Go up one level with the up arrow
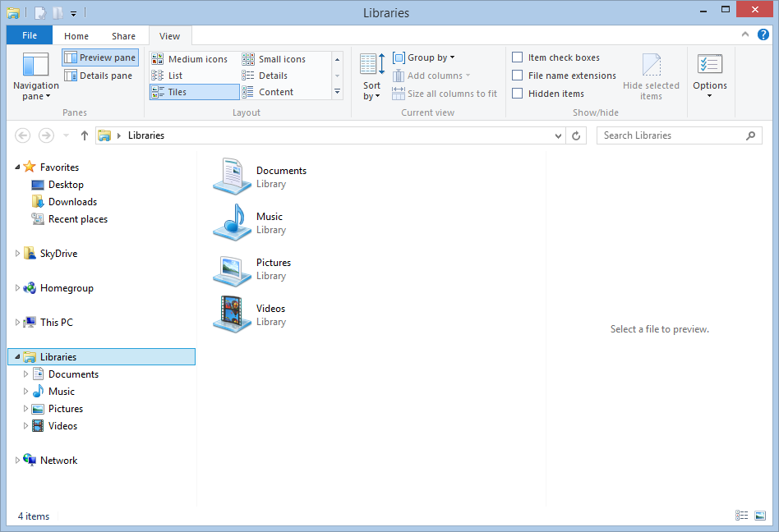The width and height of the screenshot is (779, 532). click(x=84, y=135)
